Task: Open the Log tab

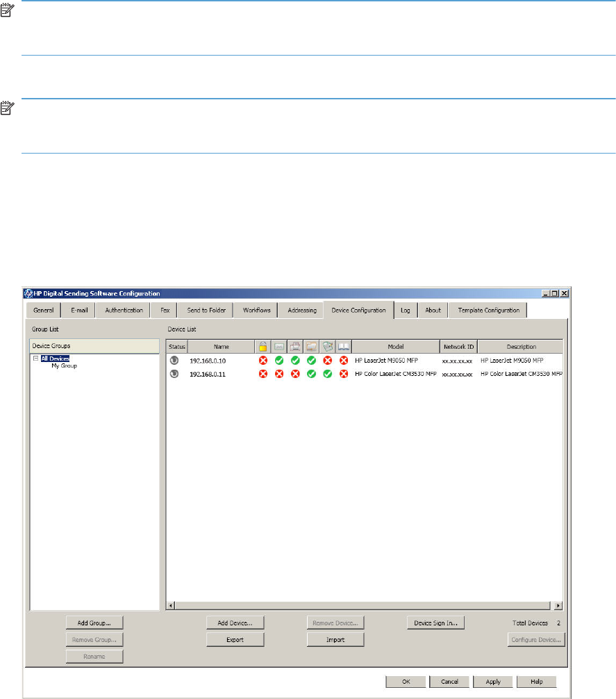Action: point(406,311)
